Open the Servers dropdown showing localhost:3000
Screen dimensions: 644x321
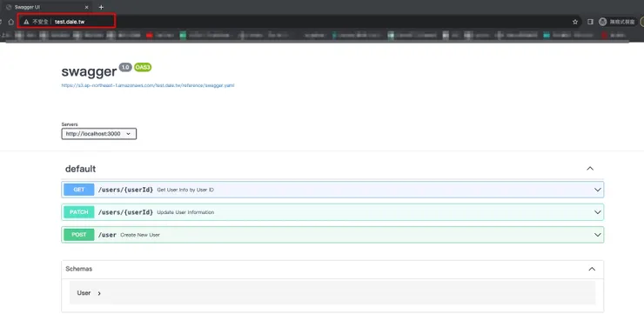click(99, 134)
